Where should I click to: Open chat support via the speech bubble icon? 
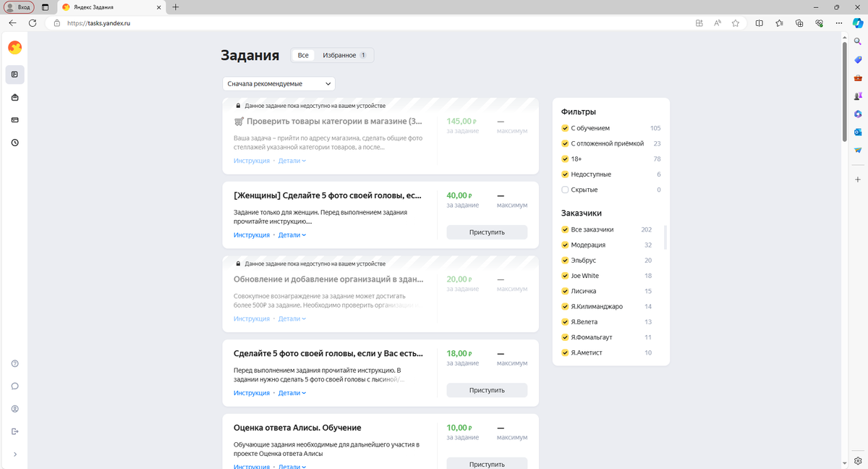pos(14,386)
